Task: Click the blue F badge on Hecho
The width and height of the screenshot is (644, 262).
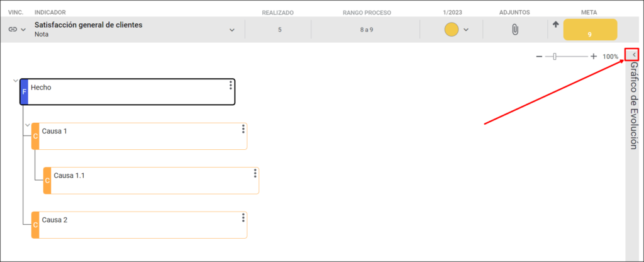Action: click(24, 92)
